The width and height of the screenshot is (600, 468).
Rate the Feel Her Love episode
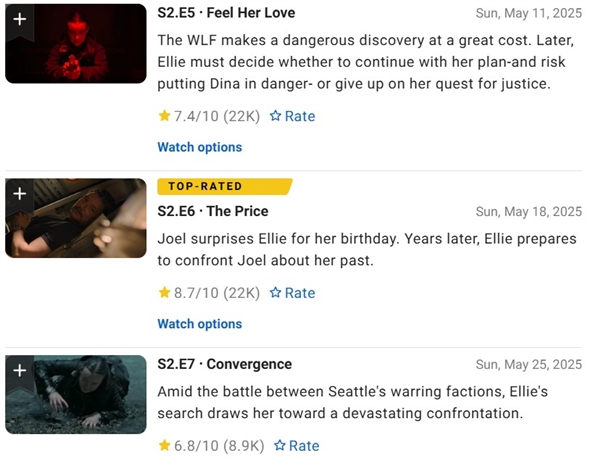pyautogui.click(x=292, y=116)
